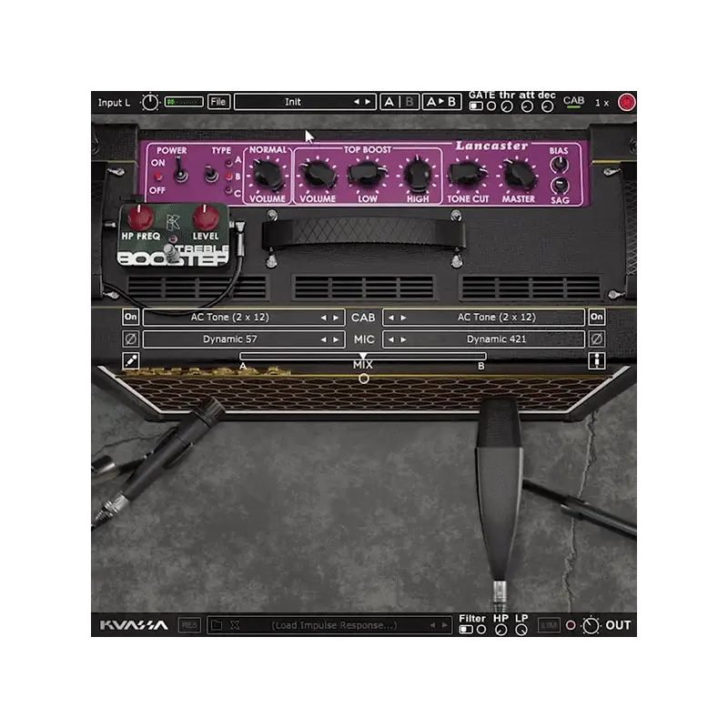728x728 pixels.
Task: Open the File menu
Action: 218,102
